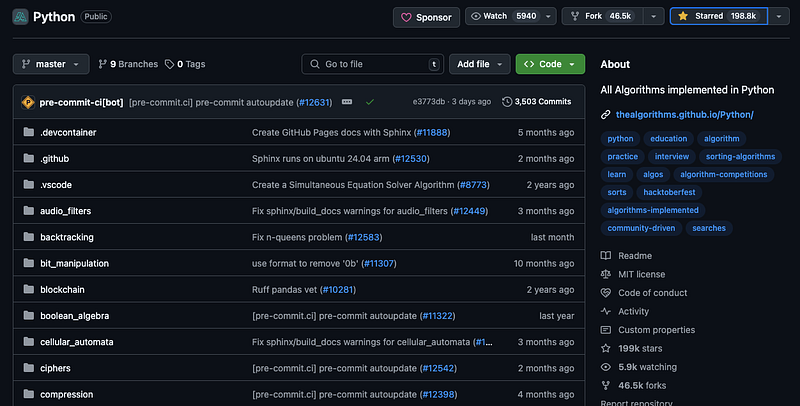Expand commit message ellipsis icon
Image resolution: width=800 pixels, height=406 pixels.
click(x=347, y=102)
